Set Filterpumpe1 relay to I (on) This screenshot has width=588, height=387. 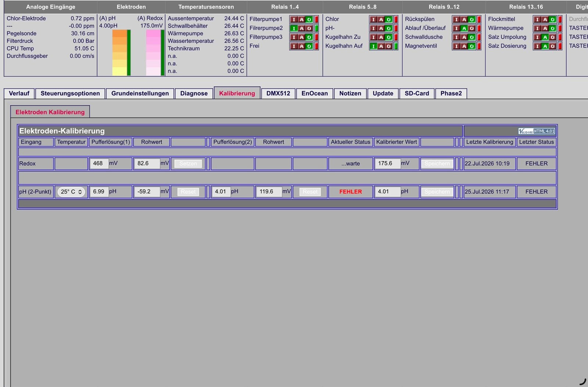[x=294, y=19]
